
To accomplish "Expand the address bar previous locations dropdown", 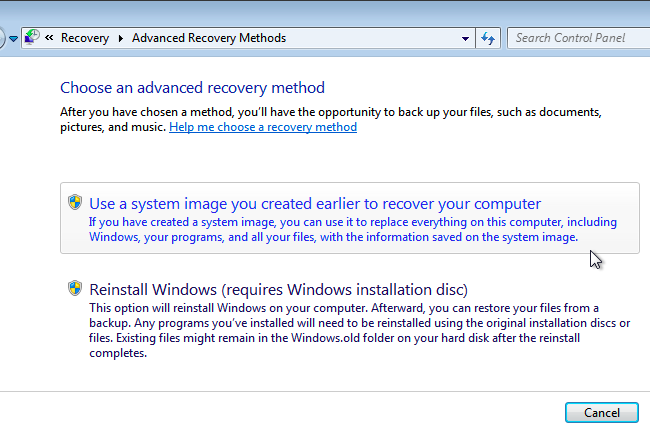I will tap(466, 38).
